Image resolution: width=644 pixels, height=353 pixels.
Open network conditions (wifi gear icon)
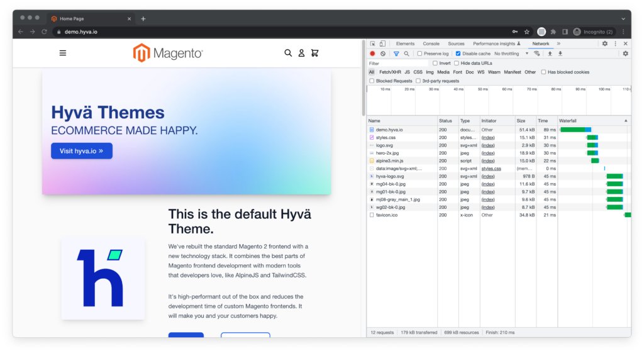[537, 53]
